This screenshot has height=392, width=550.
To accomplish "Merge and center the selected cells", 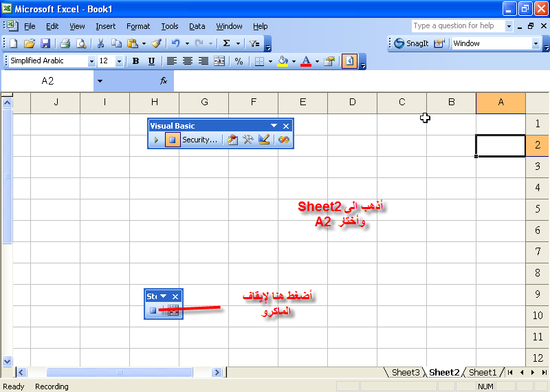I will pos(219,61).
